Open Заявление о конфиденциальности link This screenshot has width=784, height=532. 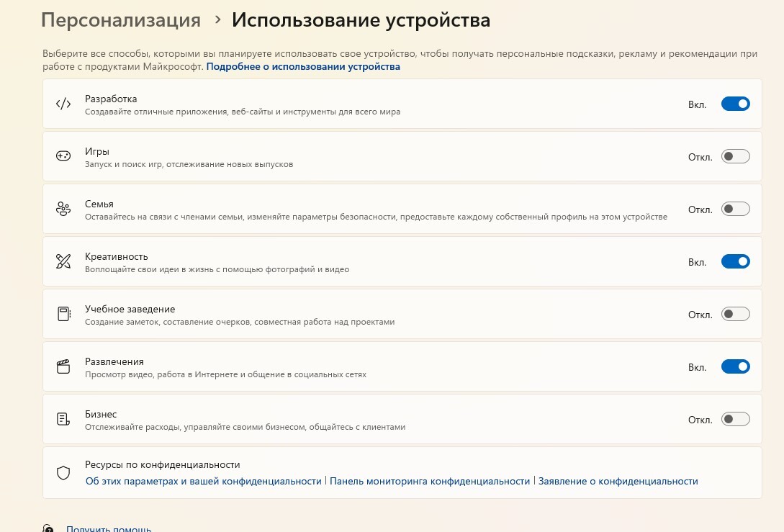click(x=618, y=481)
